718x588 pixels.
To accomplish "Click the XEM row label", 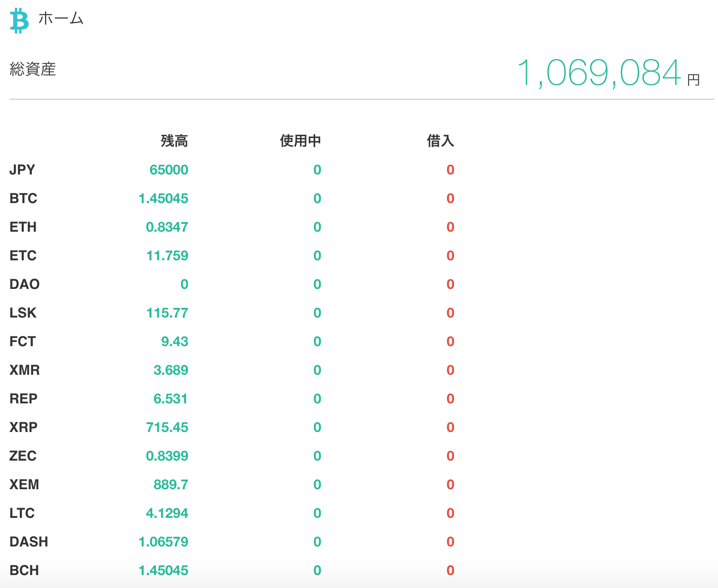I will (x=24, y=484).
